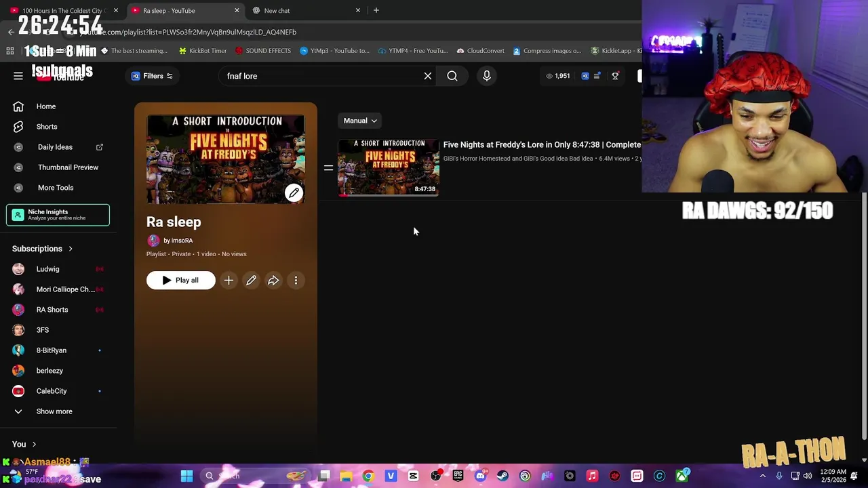Add videos with the plus icon

pos(229,281)
